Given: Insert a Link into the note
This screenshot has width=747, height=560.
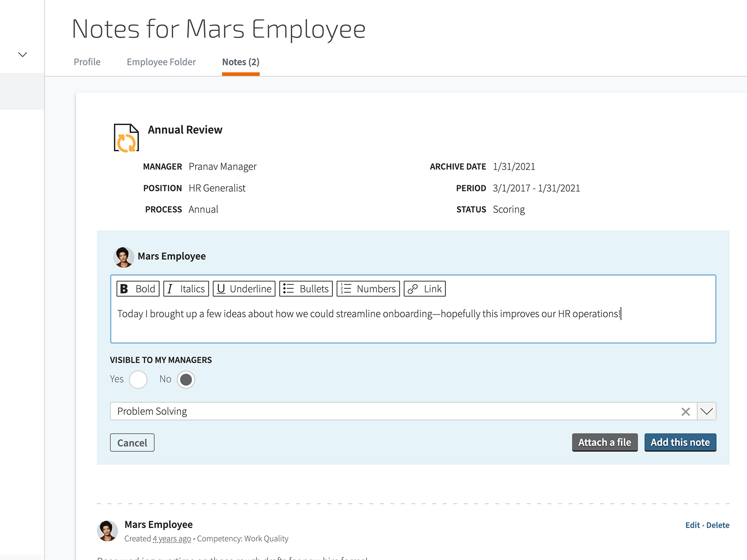Looking at the screenshot, I should point(424,289).
